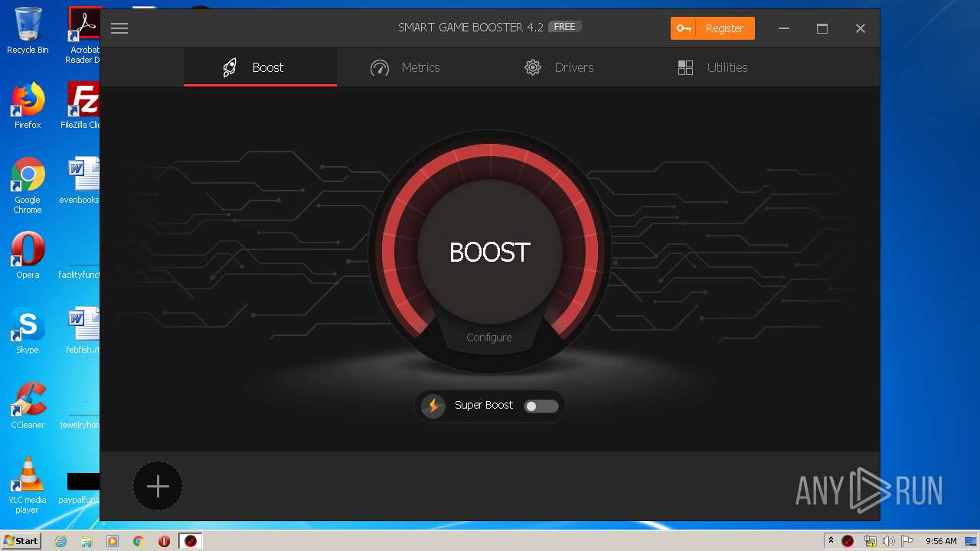Select the Firefox desktop shortcut
Screen dimensions: 980x551
pos(28,106)
